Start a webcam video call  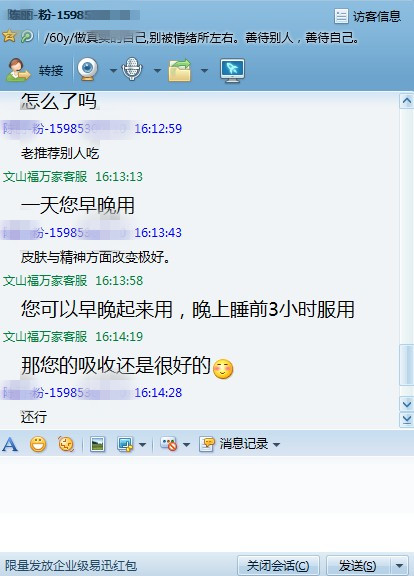click(87, 69)
